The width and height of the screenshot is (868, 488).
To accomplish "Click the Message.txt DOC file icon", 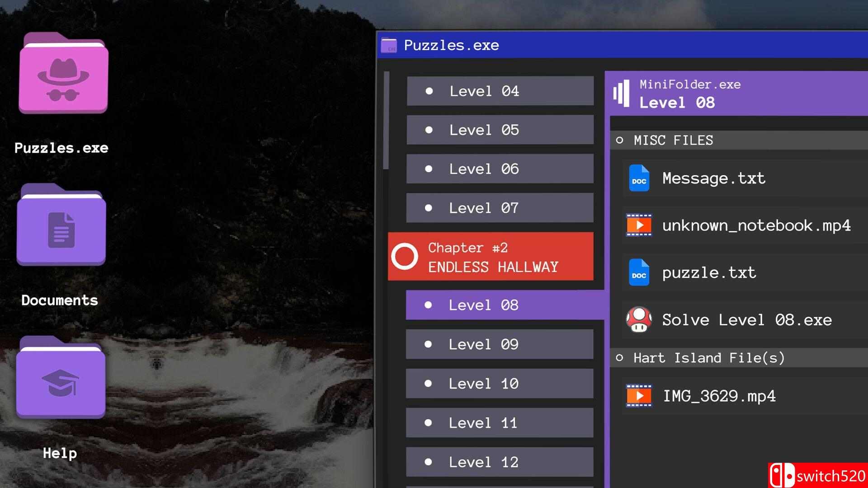I will tap(639, 178).
